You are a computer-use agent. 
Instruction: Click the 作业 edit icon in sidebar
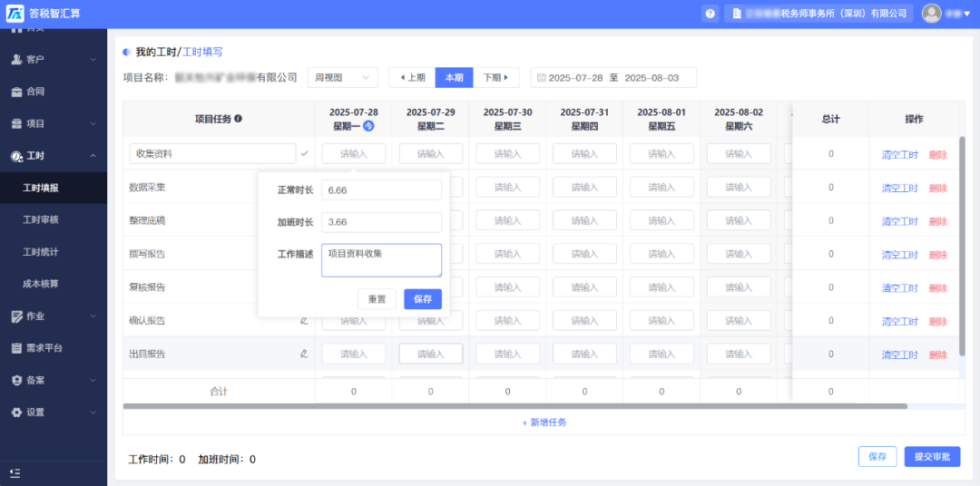click(17, 316)
